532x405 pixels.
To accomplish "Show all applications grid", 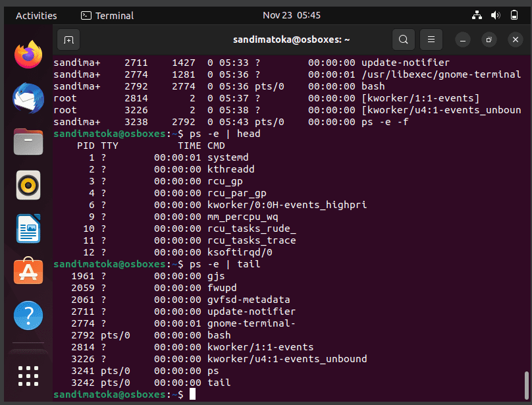I will coord(28,376).
